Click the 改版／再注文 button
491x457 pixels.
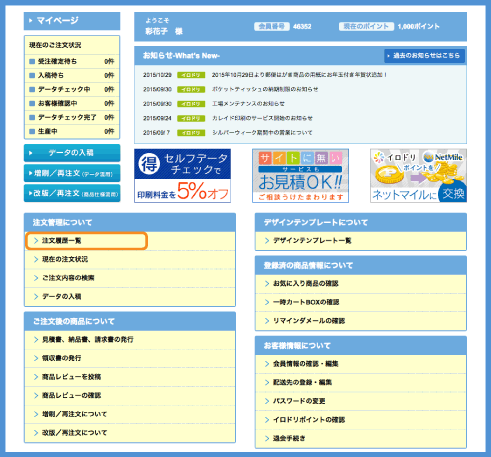coord(72,193)
